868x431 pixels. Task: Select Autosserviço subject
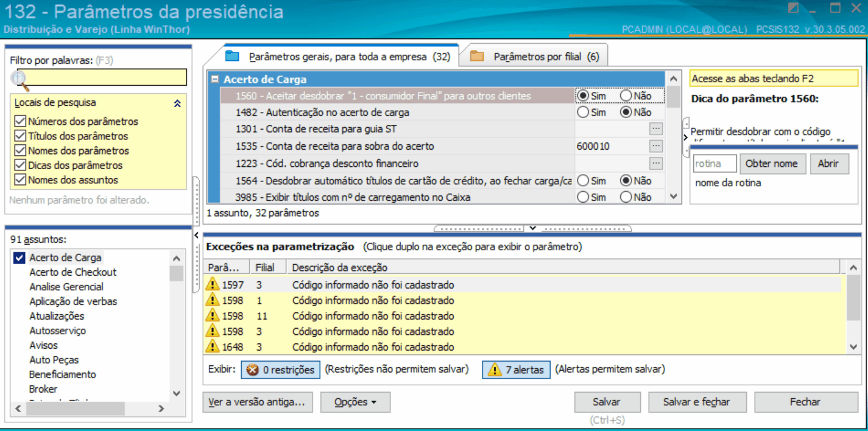(58, 331)
